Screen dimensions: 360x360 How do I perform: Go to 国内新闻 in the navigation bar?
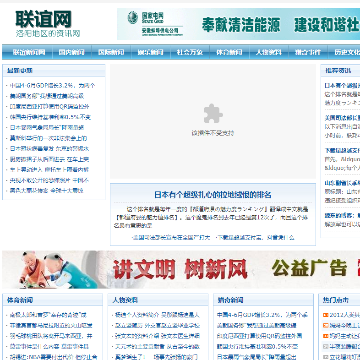coord(72,52)
